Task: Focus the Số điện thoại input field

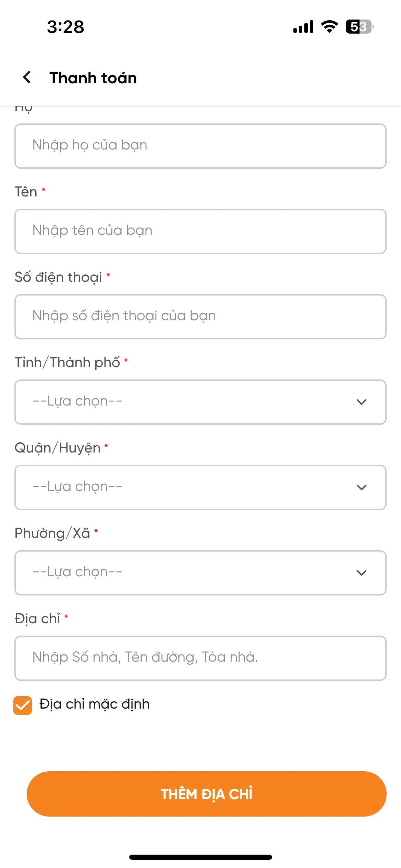Action: coord(200,316)
